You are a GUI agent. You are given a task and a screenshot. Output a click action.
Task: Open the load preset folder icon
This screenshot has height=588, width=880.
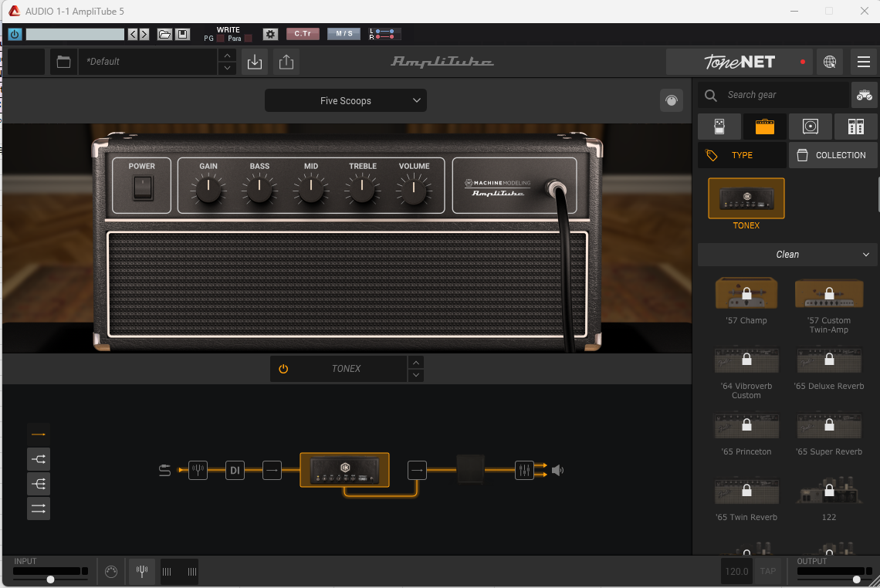click(x=164, y=34)
